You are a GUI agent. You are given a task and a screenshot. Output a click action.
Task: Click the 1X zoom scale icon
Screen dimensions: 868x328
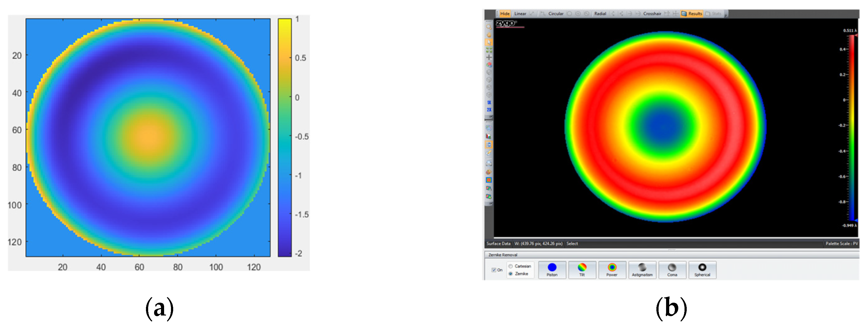pyautogui.click(x=489, y=102)
